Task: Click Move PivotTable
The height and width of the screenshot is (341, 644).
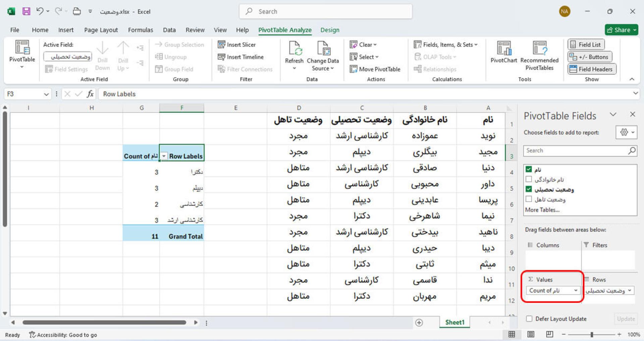Action: click(x=375, y=69)
